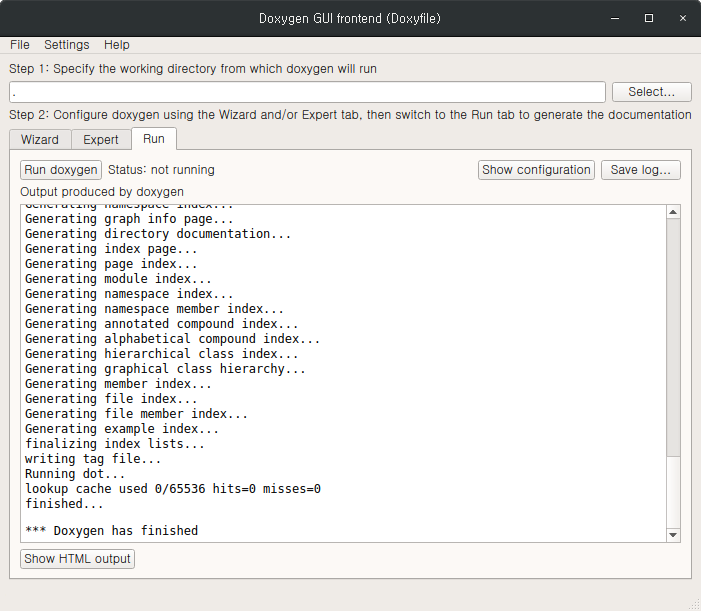701x611 pixels.
Task: Click the window resize grip corner
Action: pyautogui.click(x=694, y=605)
